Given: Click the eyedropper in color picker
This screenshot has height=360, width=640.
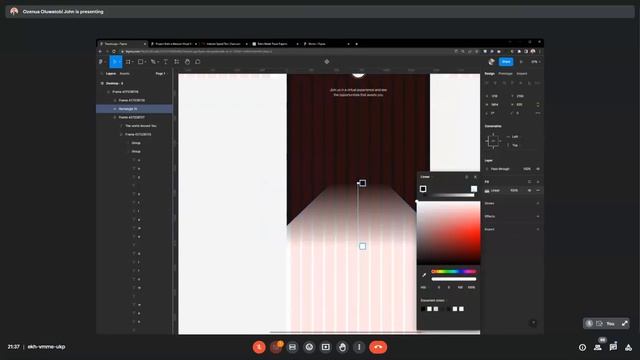Looking at the screenshot, I should [x=424, y=275].
